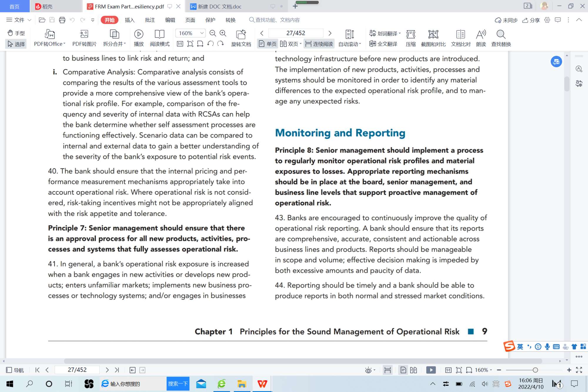
Task: Open the 批注 annotation menu tab
Action: pos(150,20)
